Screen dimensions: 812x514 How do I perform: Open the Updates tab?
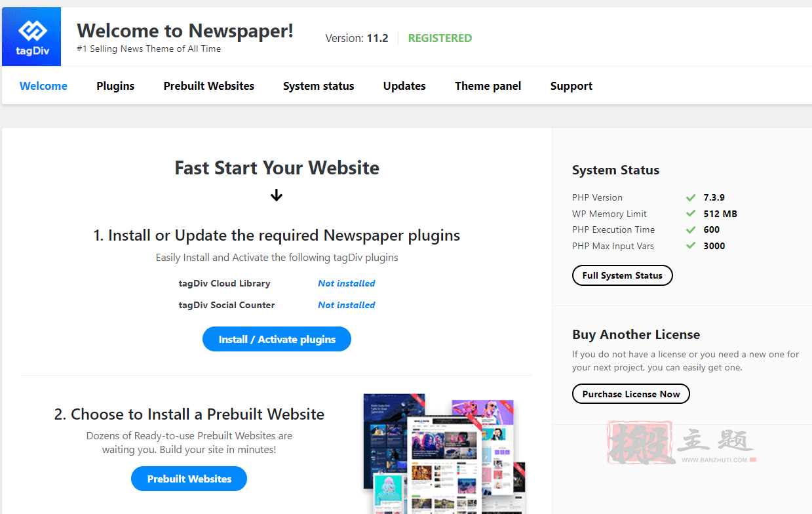point(404,86)
